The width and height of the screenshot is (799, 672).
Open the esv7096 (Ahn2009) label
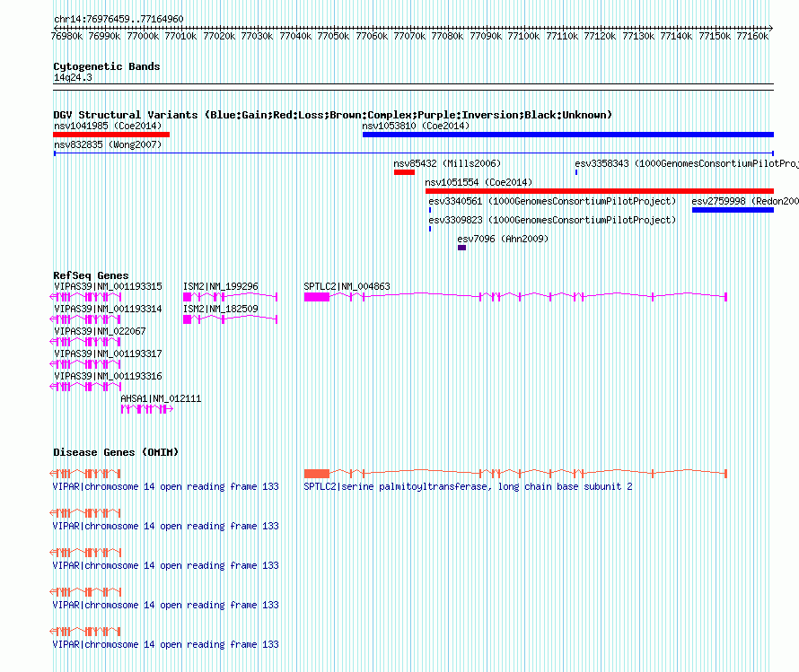(x=503, y=239)
